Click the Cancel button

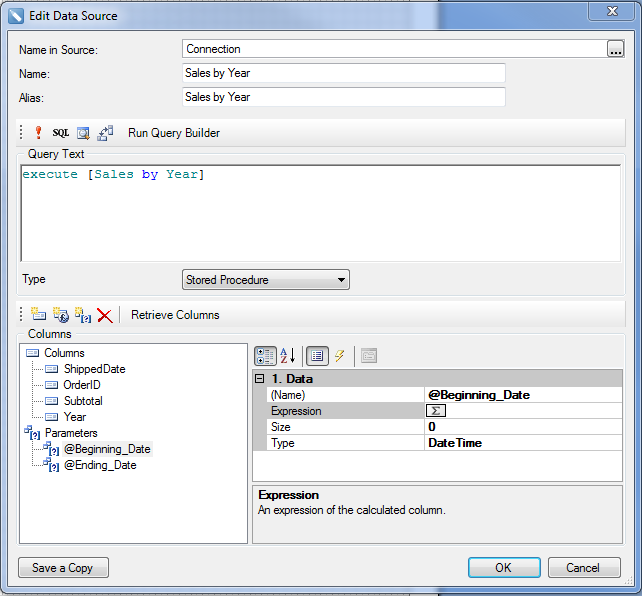click(584, 567)
